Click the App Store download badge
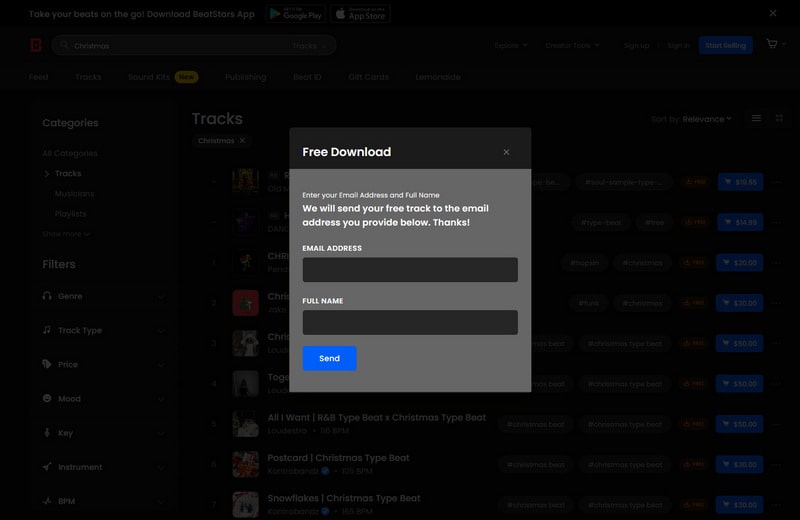The image size is (800, 520). (360, 14)
